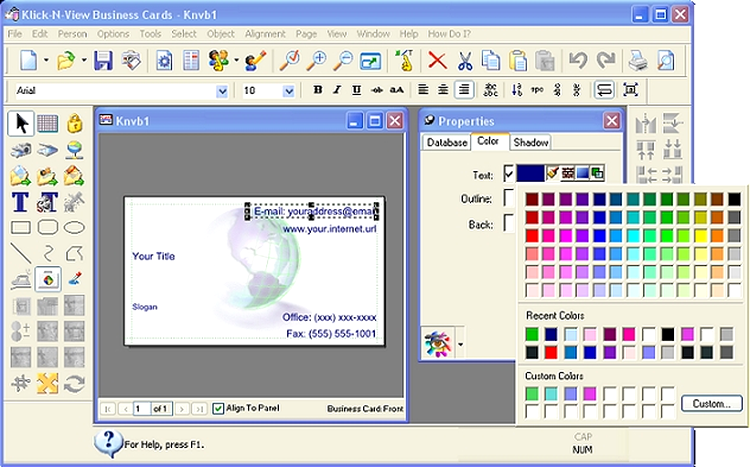The width and height of the screenshot is (750, 467).
Task: Go to the first page arrow
Action: (x=108, y=409)
